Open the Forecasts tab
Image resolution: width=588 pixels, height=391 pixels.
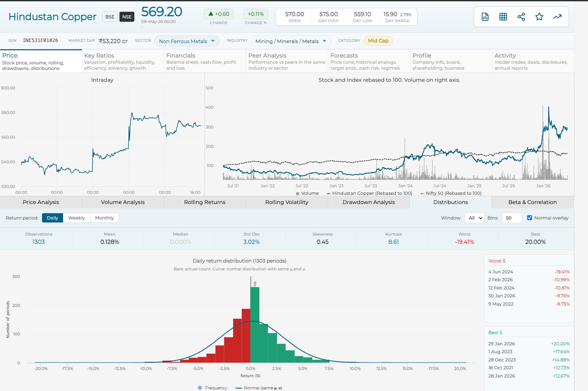coord(369,61)
